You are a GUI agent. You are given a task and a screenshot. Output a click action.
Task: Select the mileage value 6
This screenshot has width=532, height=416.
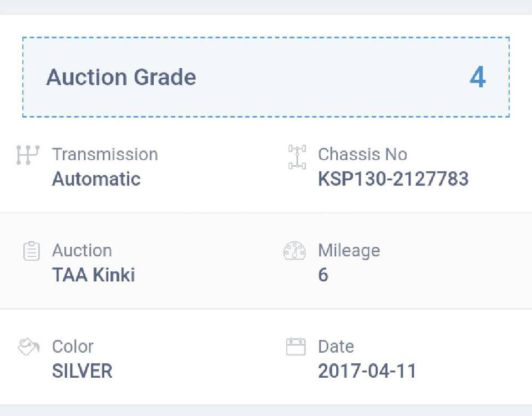point(323,275)
